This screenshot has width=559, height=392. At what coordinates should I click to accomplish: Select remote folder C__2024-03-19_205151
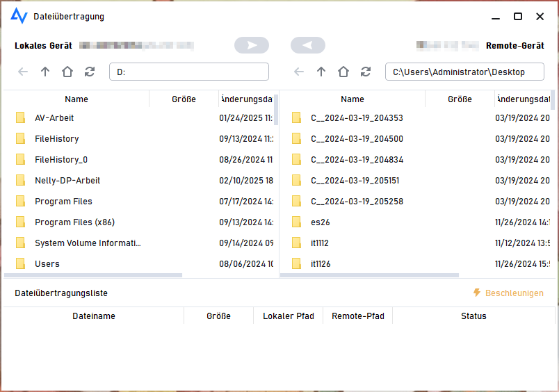415,180
